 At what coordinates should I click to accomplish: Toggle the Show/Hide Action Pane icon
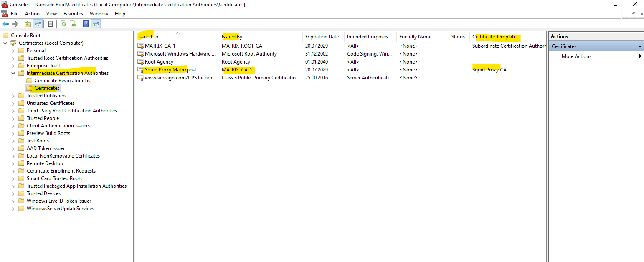click(x=96, y=24)
